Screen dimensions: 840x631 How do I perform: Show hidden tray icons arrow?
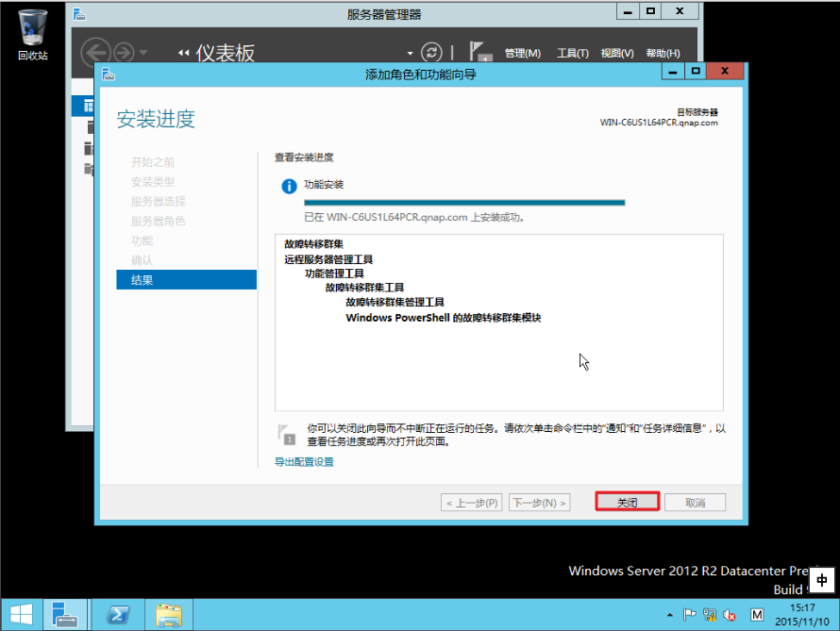(670, 615)
